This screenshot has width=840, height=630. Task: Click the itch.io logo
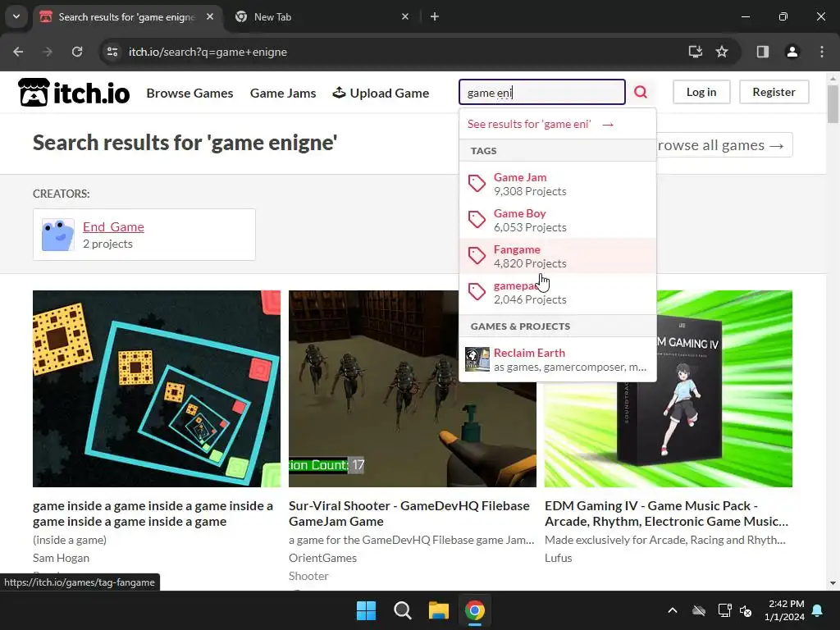pyautogui.click(x=74, y=93)
